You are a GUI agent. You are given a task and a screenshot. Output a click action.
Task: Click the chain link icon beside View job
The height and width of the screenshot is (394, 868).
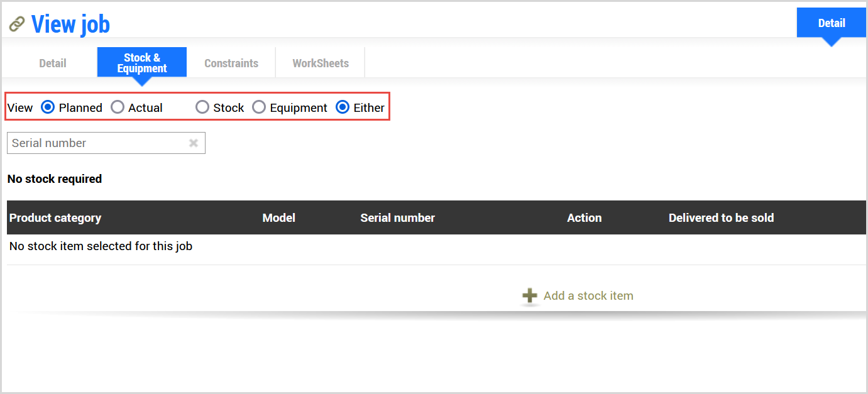click(x=17, y=25)
